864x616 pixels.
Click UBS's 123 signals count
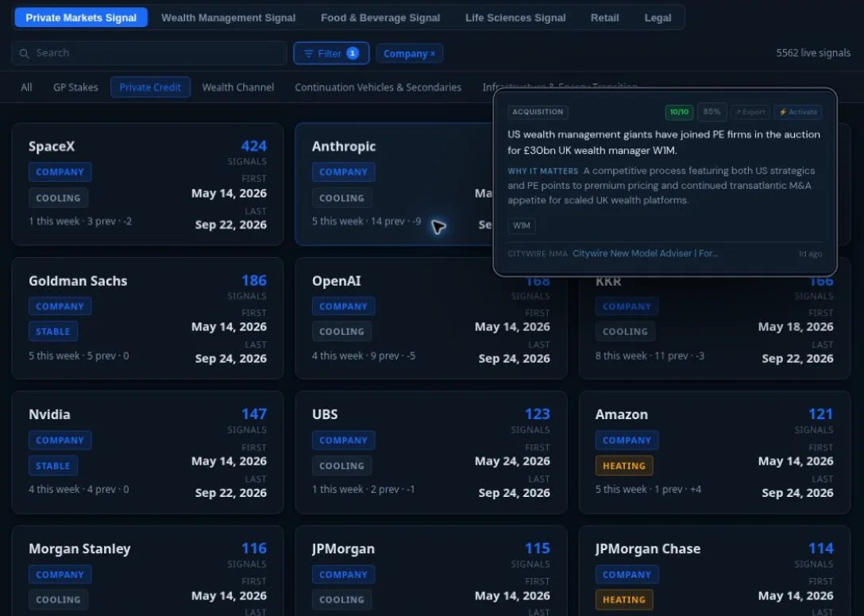point(538,414)
